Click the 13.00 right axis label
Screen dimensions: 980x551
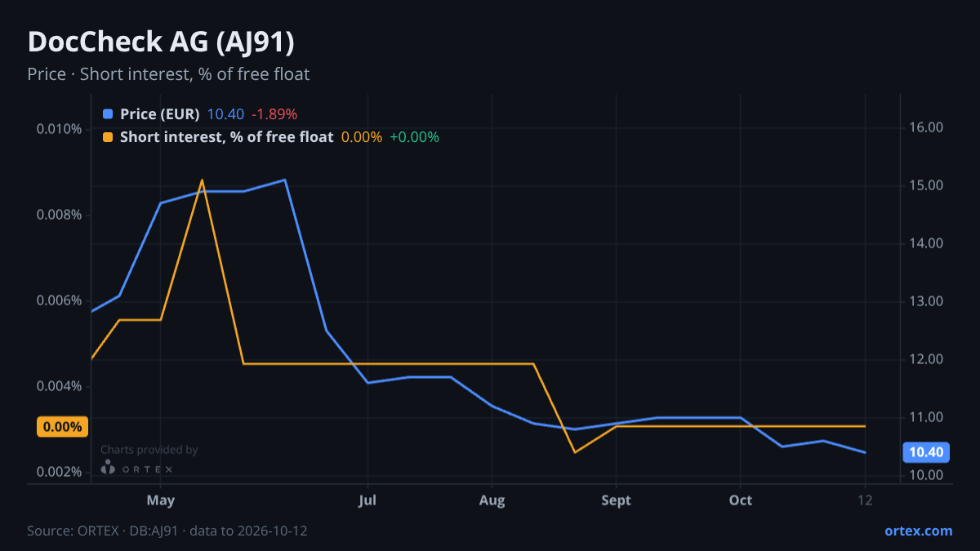click(x=925, y=301)
